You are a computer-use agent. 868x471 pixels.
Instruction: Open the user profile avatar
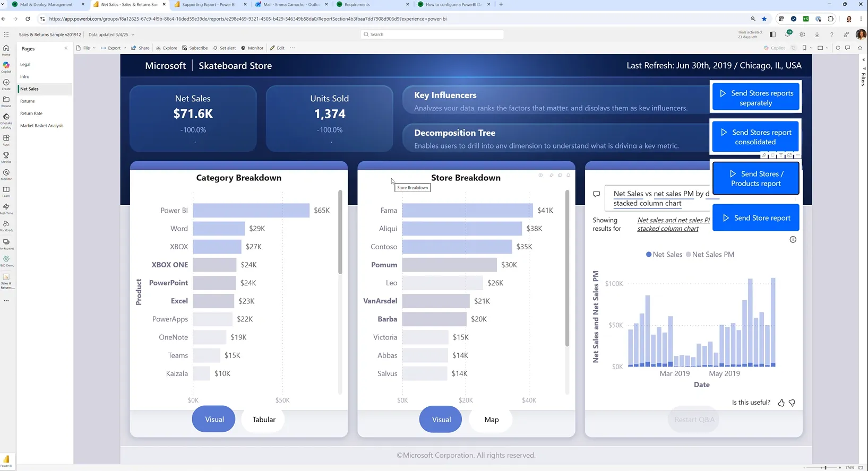point(861,34)
